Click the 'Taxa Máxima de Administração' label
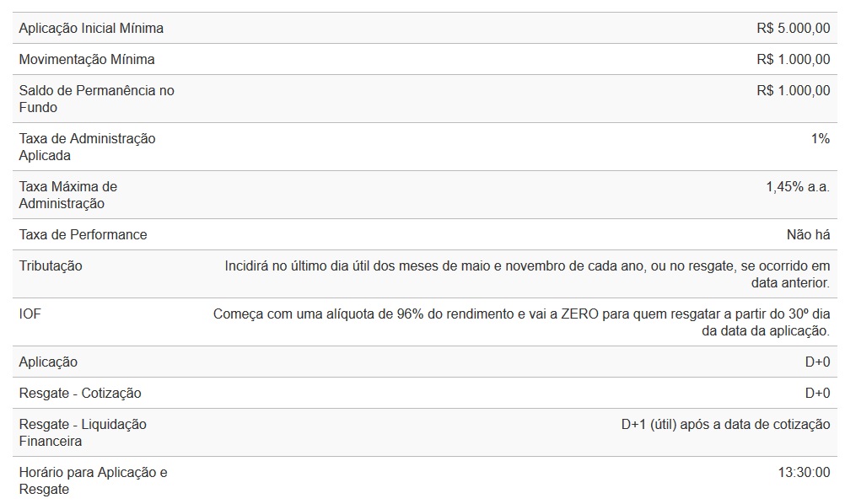This screenshot has width=845, height=504. tap(67, 195)
